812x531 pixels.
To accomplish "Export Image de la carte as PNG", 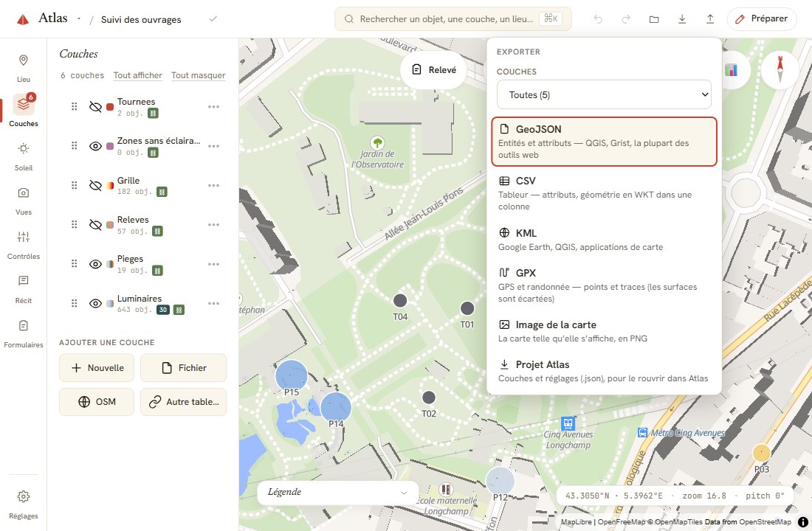I will tap(604, 331).
